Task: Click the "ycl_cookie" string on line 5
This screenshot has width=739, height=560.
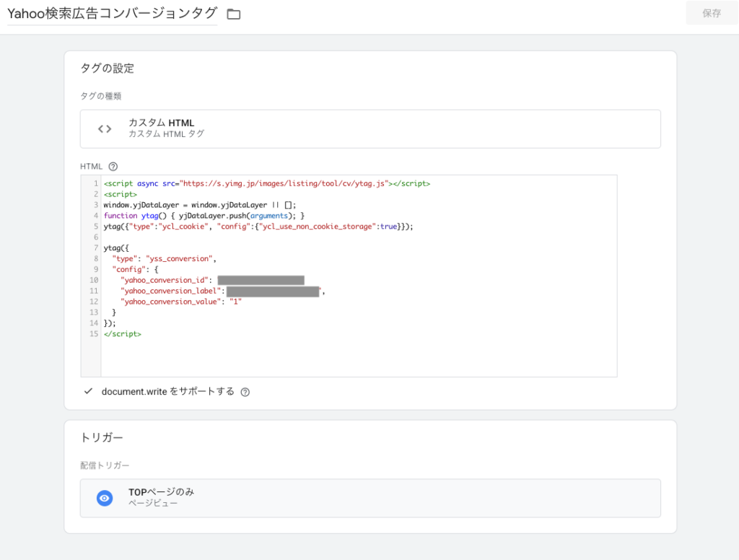Action: click(177, 227)
